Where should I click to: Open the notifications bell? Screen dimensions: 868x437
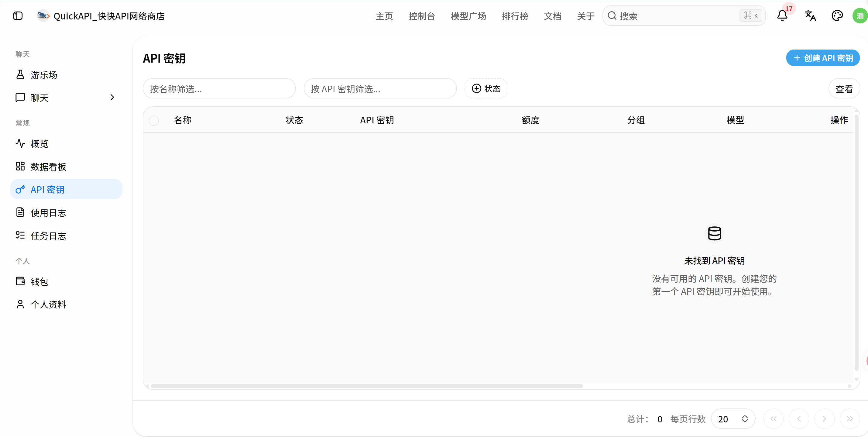pos(782,16)
